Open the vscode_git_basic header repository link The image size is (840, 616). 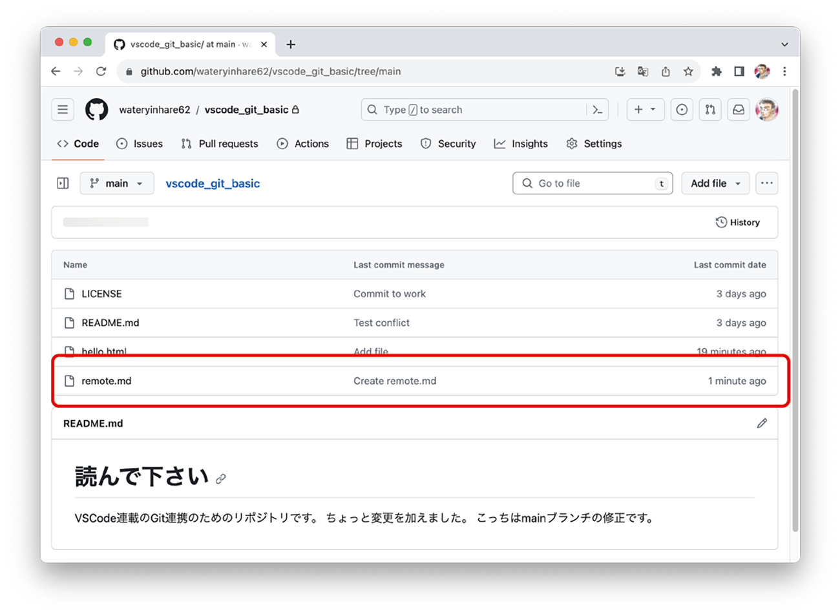click(246, 110)
